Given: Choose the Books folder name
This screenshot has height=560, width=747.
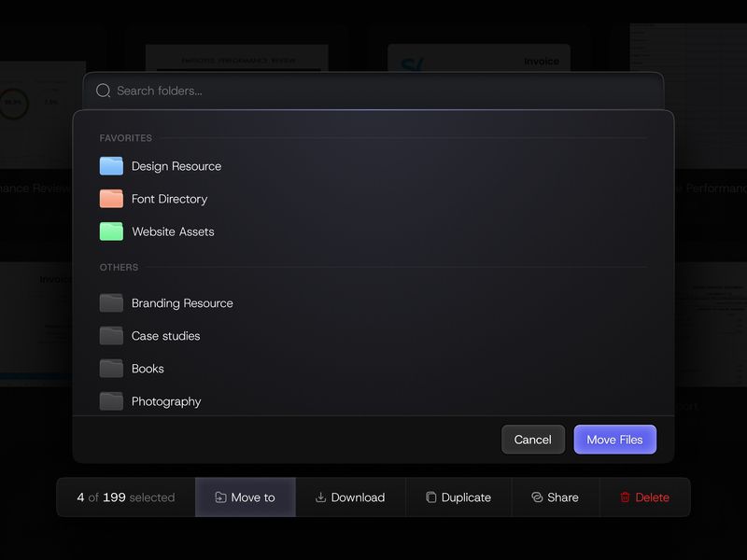Looking at the screenshot, I should [148, 369].
